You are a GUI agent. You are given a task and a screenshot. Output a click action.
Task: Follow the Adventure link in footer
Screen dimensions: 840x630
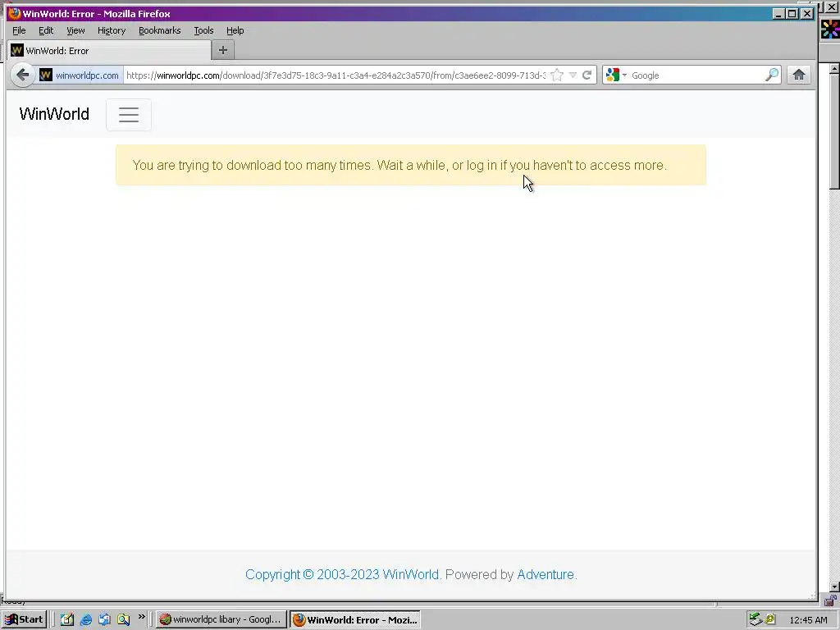click(546, 574)
